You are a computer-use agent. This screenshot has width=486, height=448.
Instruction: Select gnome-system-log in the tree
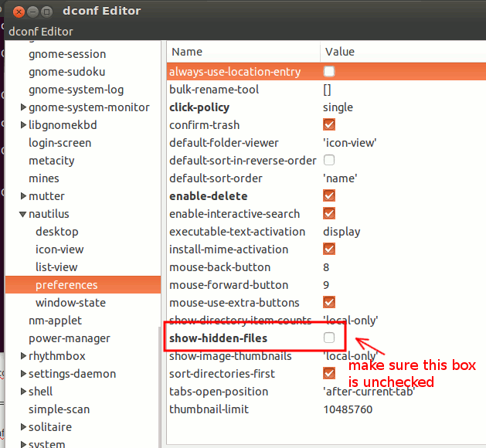[x=76, y=90]
